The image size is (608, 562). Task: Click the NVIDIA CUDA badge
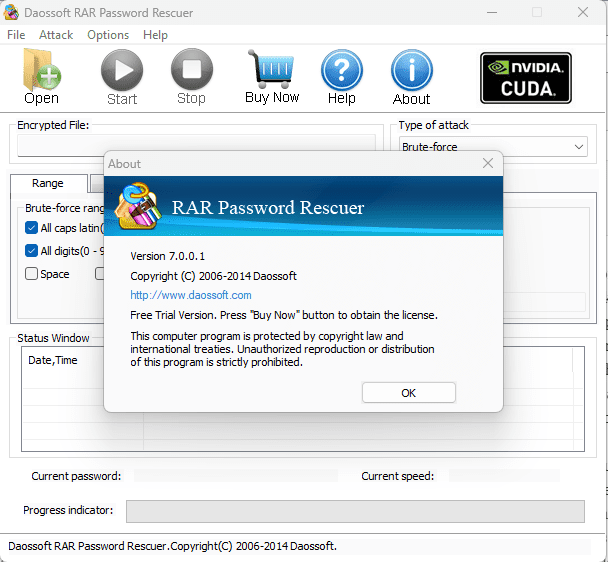click(x=526, y=78)
